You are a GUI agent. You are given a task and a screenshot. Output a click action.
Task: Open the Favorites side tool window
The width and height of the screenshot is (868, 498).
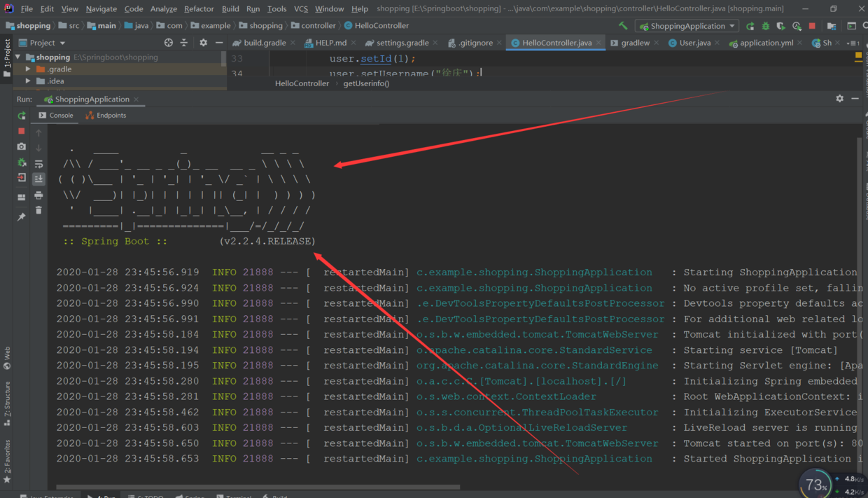7,461
